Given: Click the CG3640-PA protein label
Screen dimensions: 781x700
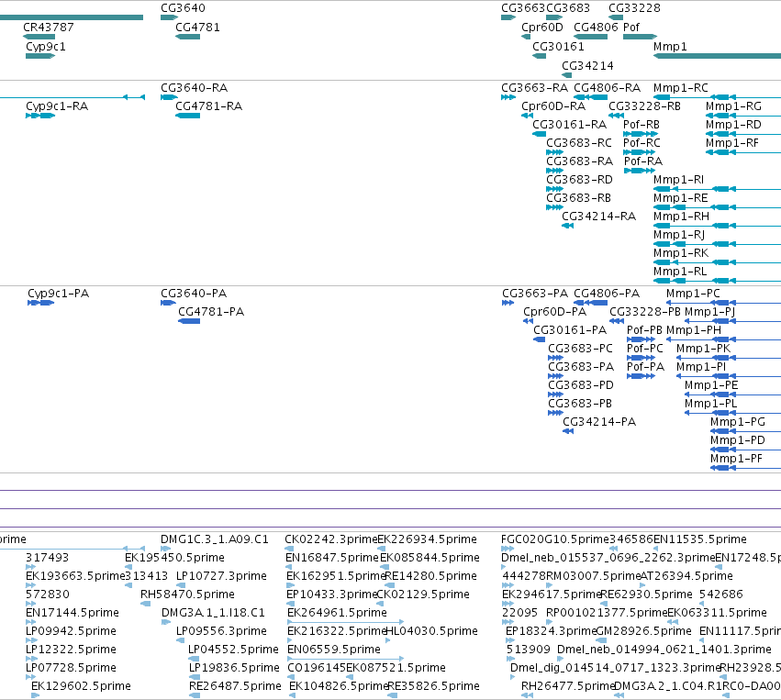Looking at the screenshot, I should 194,294.
